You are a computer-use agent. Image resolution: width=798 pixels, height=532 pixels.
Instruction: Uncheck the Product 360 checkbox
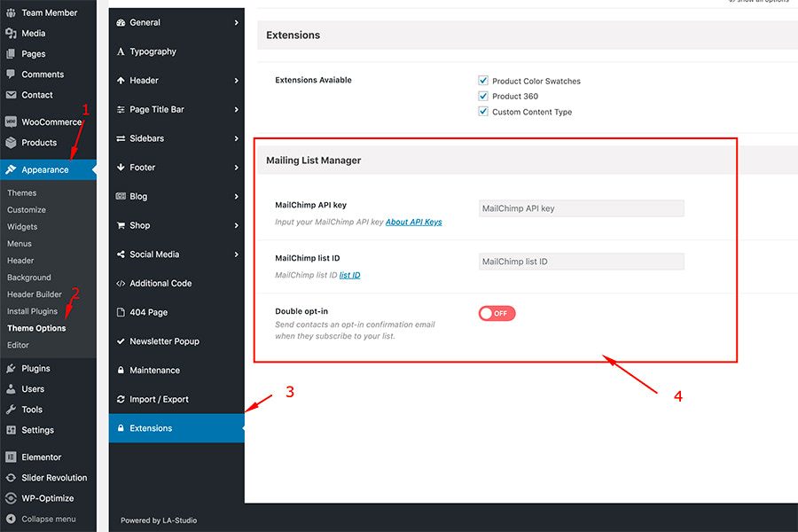483,96
